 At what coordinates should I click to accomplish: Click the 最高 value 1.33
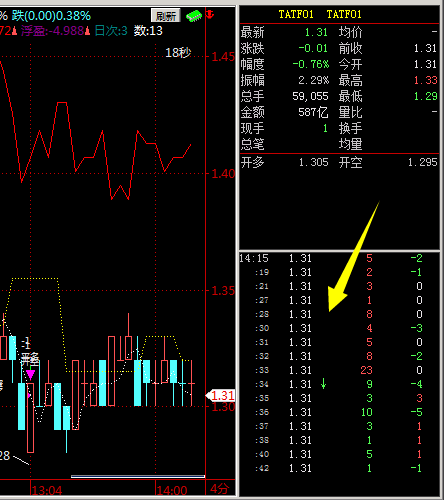pos(425,80)
